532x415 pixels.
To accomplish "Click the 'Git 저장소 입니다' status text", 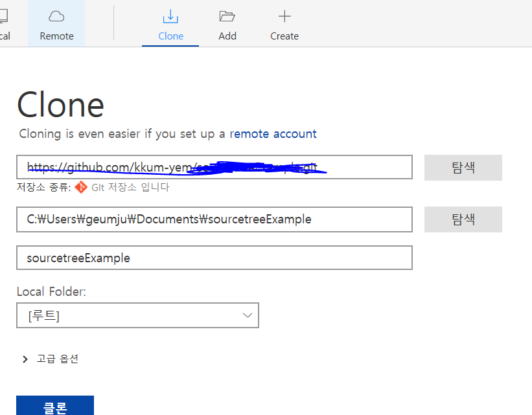I will pyautogui.click(x=130, y=187).
